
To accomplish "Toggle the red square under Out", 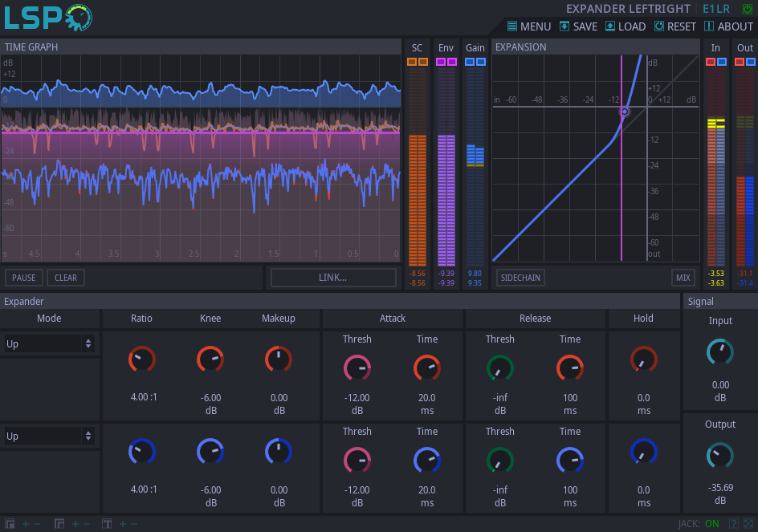I will 740,62.
